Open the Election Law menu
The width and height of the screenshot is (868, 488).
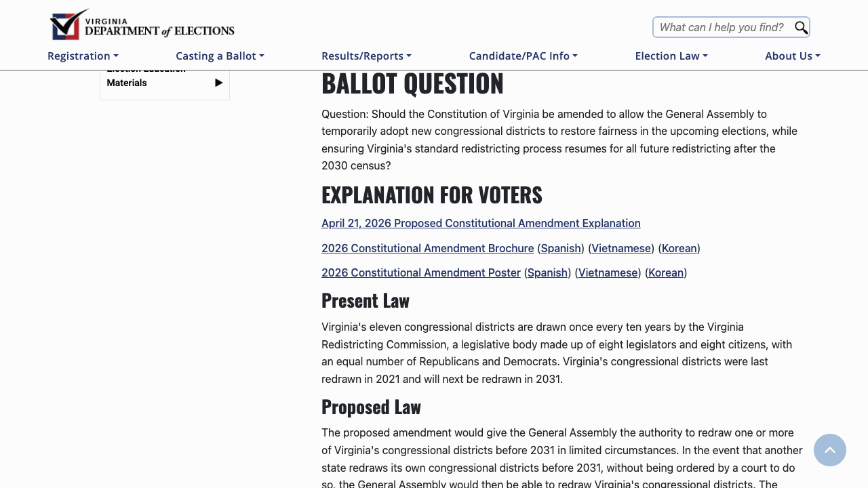pos(670,56)
